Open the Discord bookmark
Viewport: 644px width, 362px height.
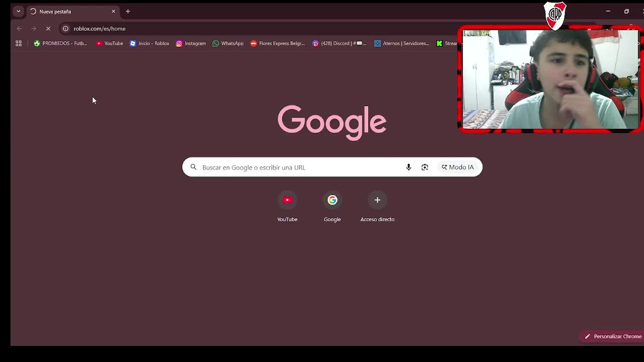340,43
